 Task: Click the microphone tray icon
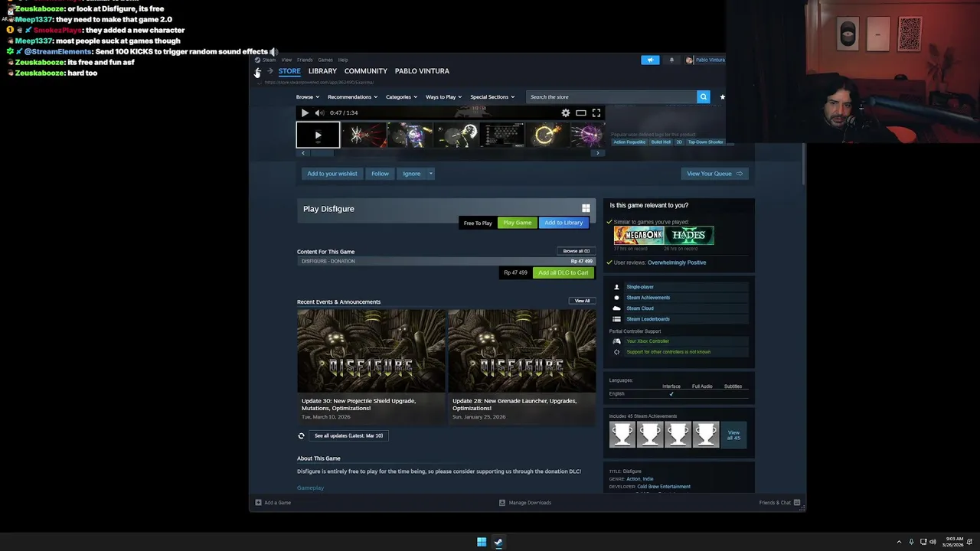[910, 542]
